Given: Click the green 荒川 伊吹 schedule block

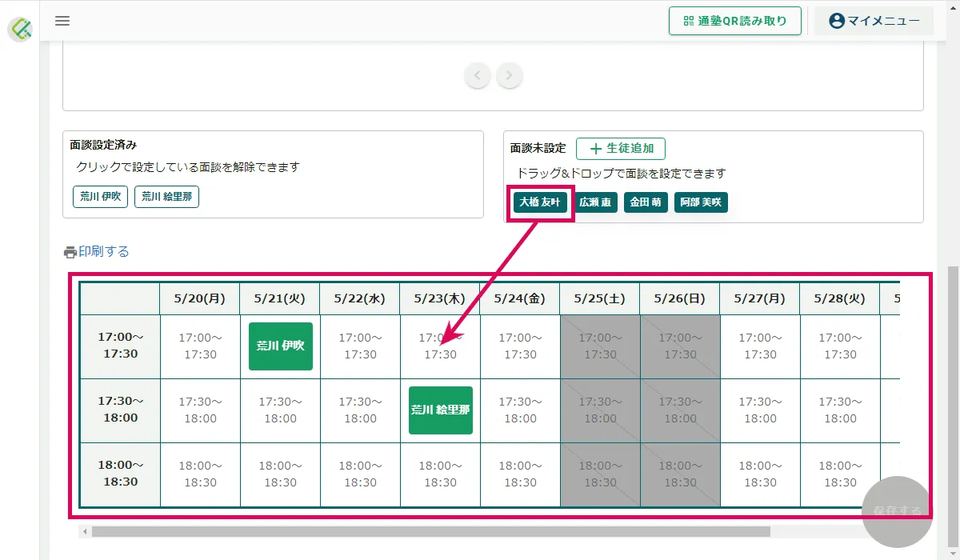Looking at the screenshot, I should pos(280,346).
